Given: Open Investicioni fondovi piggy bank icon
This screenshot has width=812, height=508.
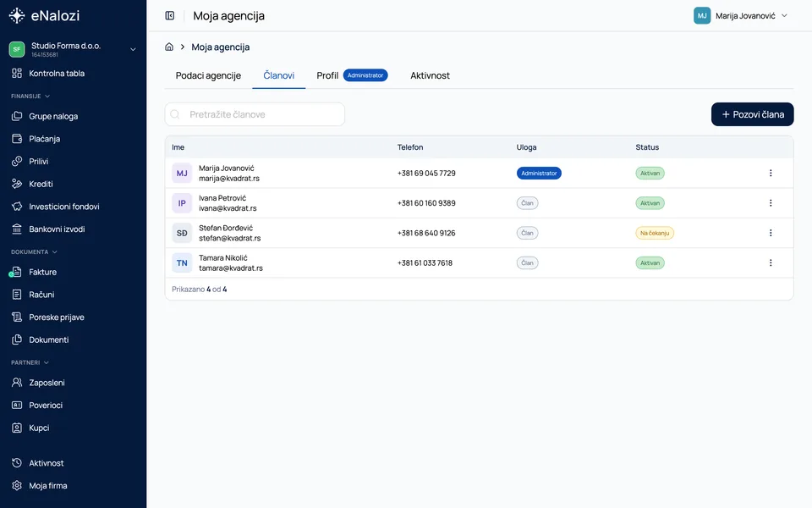Looking at the screenshot, I should (17, 207).
